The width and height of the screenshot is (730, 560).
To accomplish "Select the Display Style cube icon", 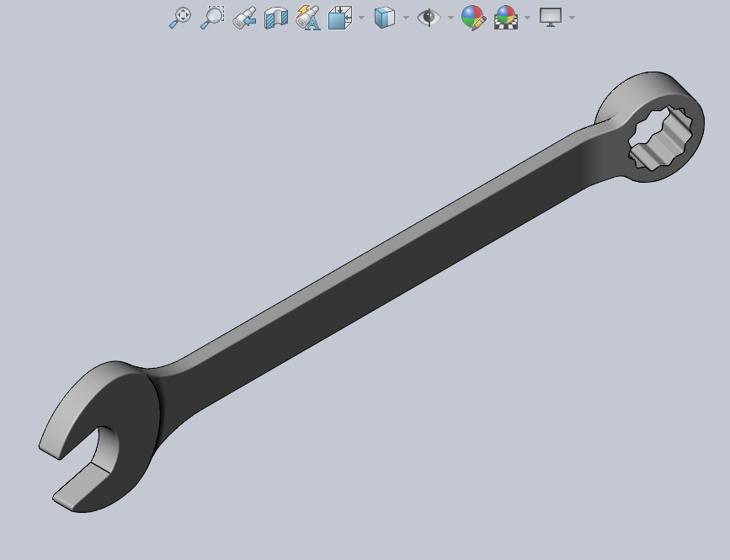I will [x=385, y=18].
